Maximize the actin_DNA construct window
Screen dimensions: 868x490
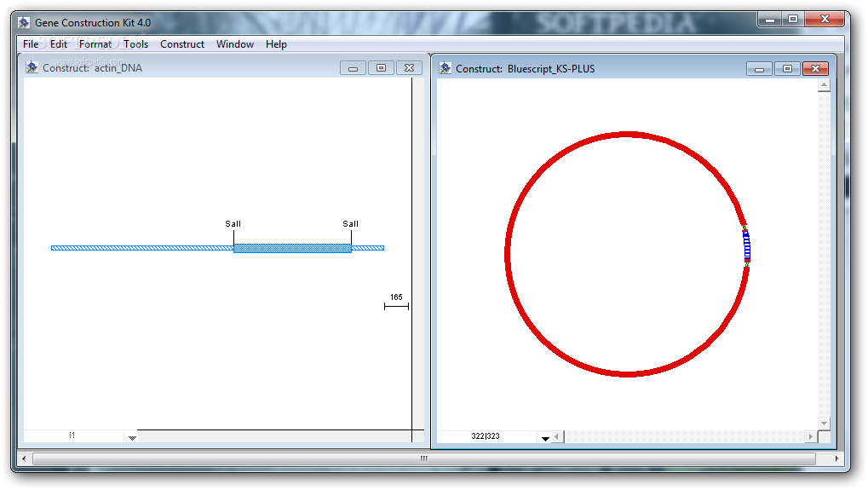381,68
